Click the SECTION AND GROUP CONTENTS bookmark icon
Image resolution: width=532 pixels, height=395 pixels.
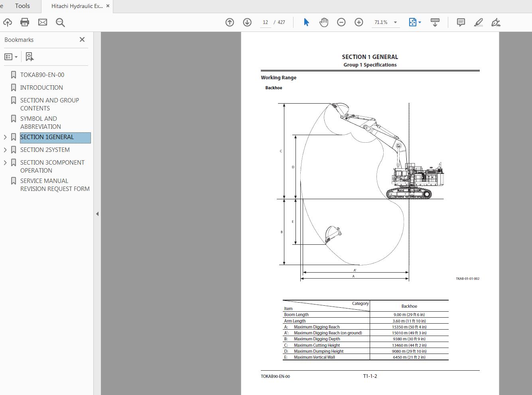[14, 100]
